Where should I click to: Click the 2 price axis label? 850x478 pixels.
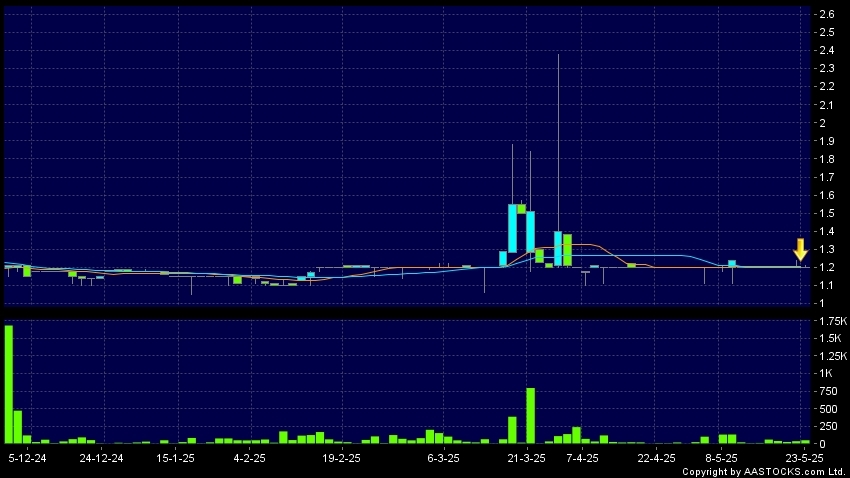point(822,123)
